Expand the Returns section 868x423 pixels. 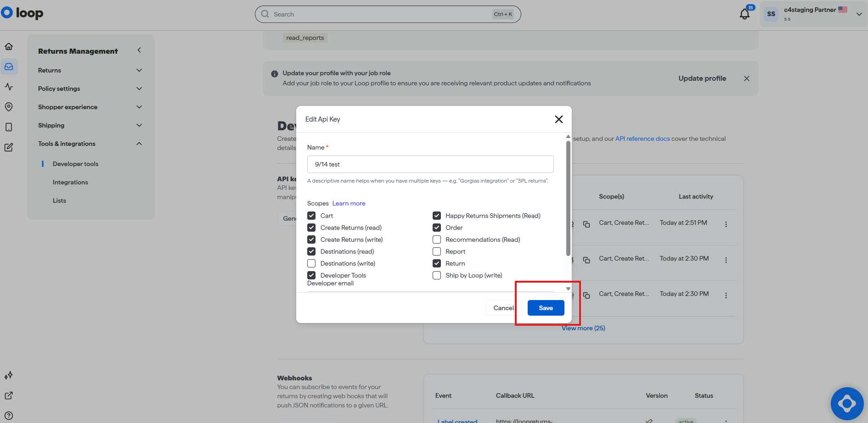click(x=90, y=70)
